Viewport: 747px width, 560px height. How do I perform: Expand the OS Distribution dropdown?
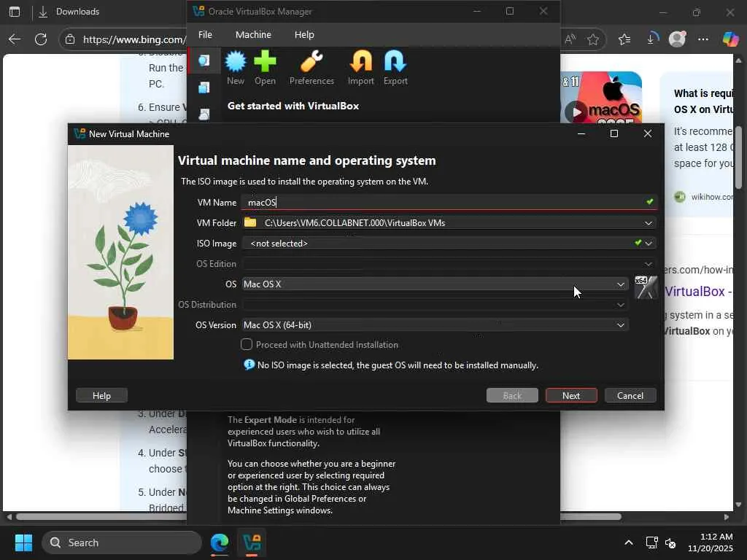pyautogui.click(x=620, y=305)
